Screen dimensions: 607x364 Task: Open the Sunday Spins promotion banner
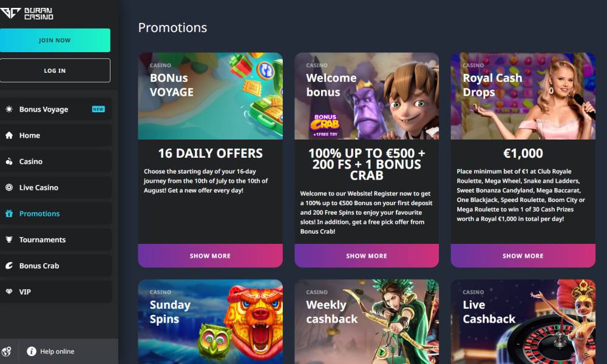tap(210, 322)
